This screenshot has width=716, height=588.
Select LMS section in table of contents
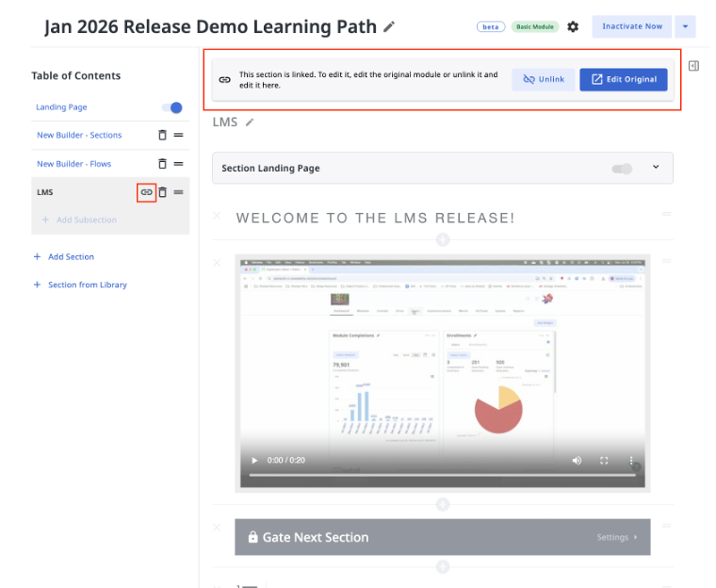45,192
